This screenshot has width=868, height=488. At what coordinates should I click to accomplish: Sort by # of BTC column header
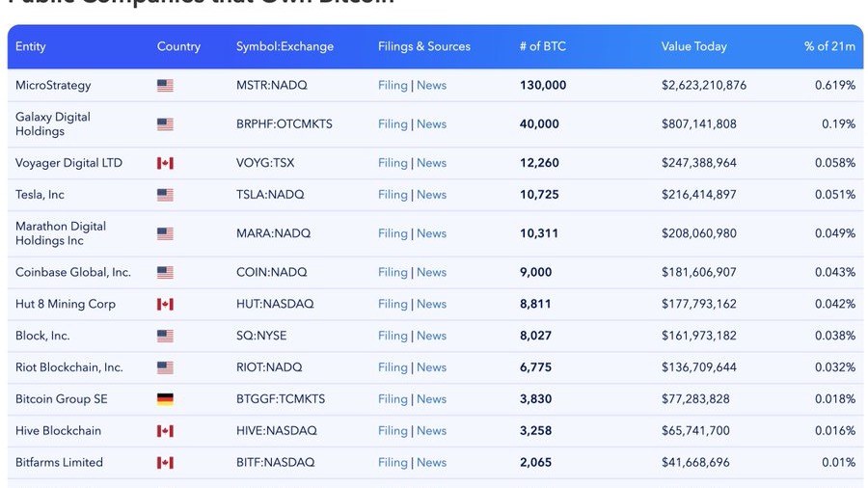[x=542, y=46]
